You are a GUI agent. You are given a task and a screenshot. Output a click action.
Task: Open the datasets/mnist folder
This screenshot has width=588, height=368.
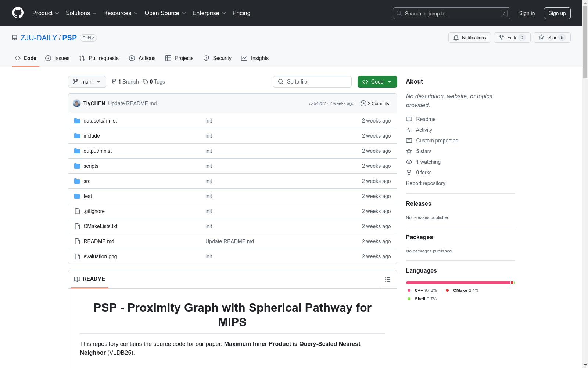click(100, 121)
